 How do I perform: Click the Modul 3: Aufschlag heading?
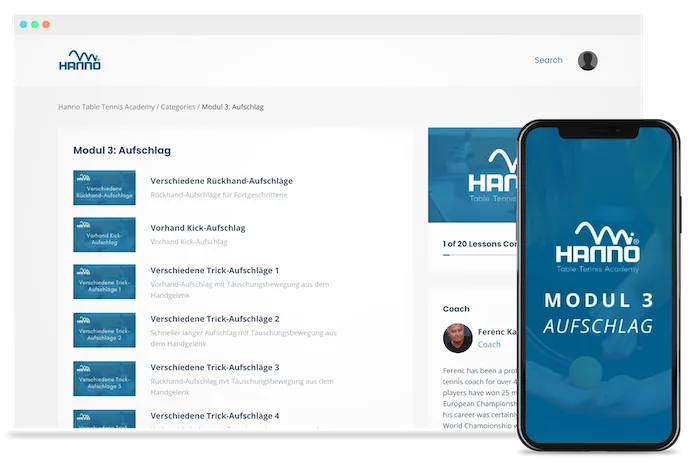pyautogui.click(x=122, y=150)
